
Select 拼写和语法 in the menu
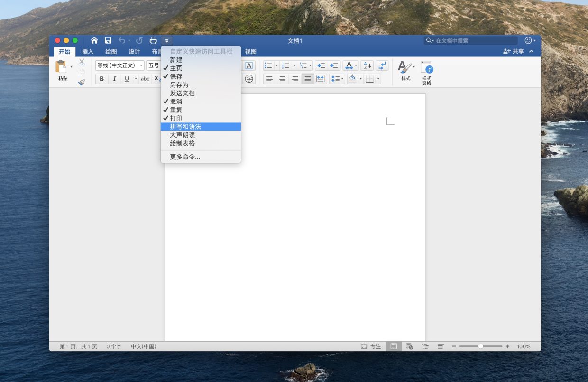pyautogui.click(x=201, y=127)
